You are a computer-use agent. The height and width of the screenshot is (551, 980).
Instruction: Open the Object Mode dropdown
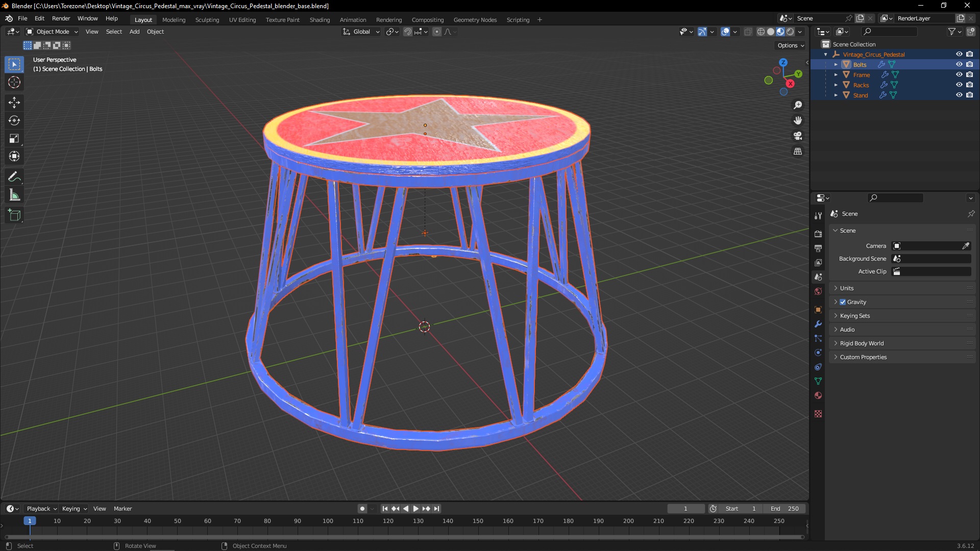point(52,32)
